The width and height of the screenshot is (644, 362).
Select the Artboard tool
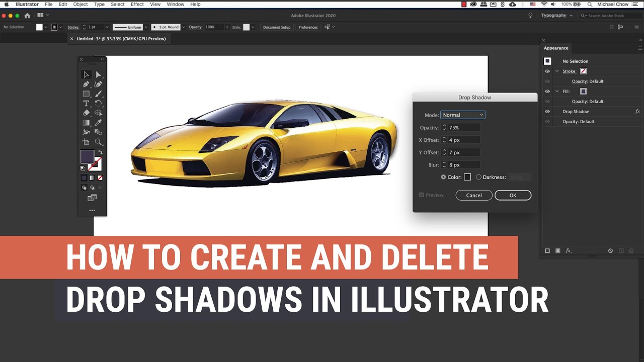86,142
